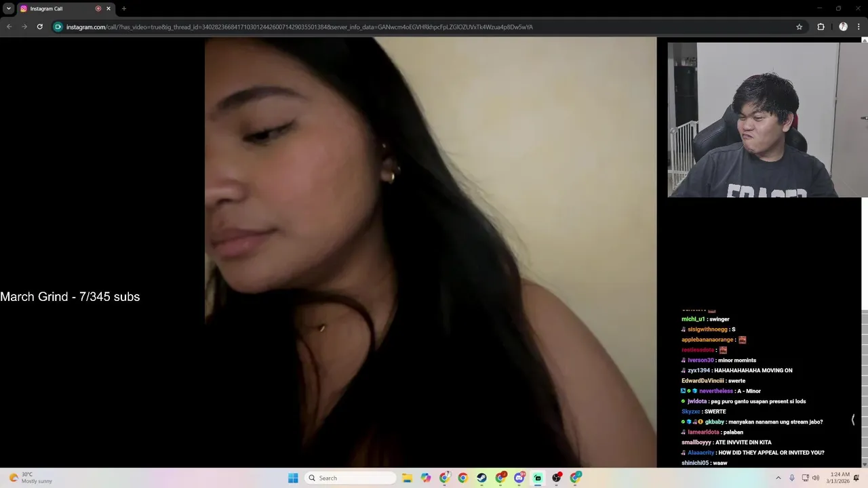This screenshot has width=868, height=488.
Task: Open the weather widget showing 30°C
Action: 31,478
